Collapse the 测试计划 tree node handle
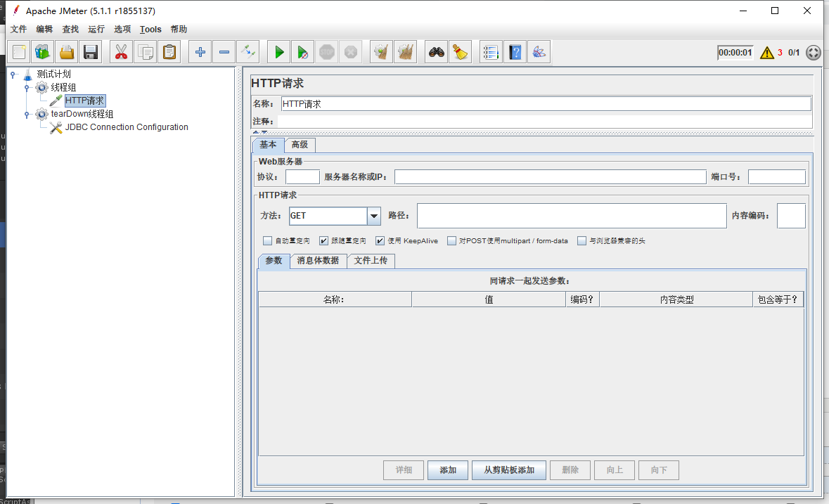The width and height of the screenshot is (829, 504). [x=13, y=75]
